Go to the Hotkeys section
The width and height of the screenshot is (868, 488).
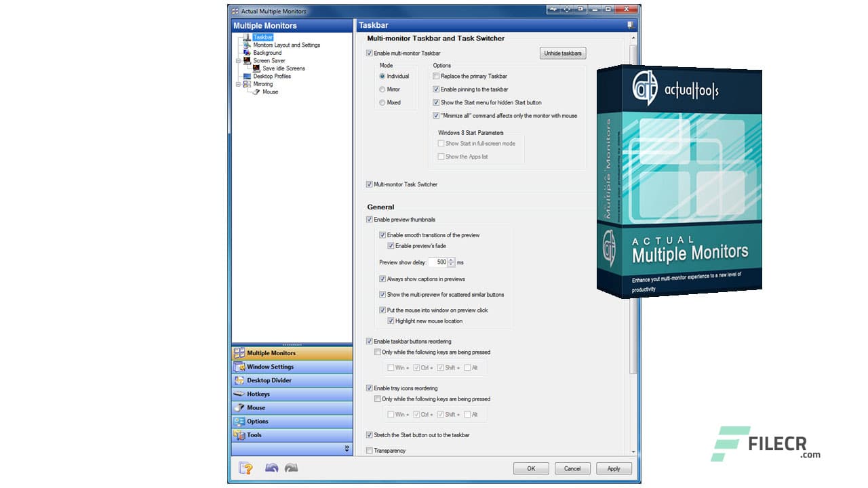[x=292, y=394]
